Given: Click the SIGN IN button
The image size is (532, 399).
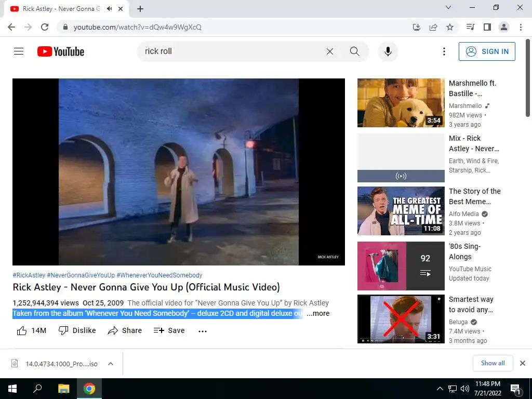Looking at the screenshot, I should (x=487, y=51).
